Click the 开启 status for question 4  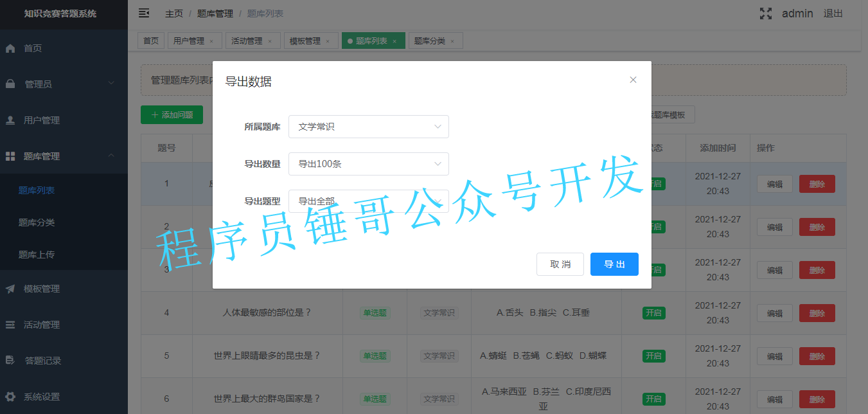653,313
